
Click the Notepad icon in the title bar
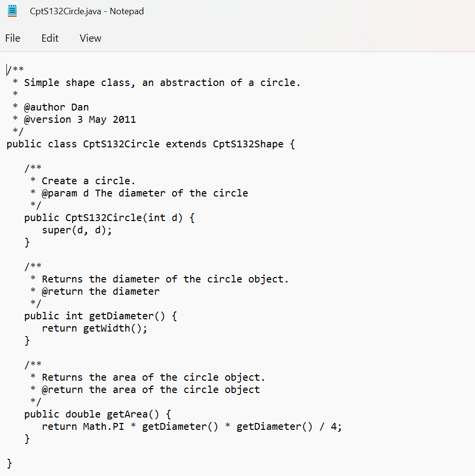tap(12, 10)
